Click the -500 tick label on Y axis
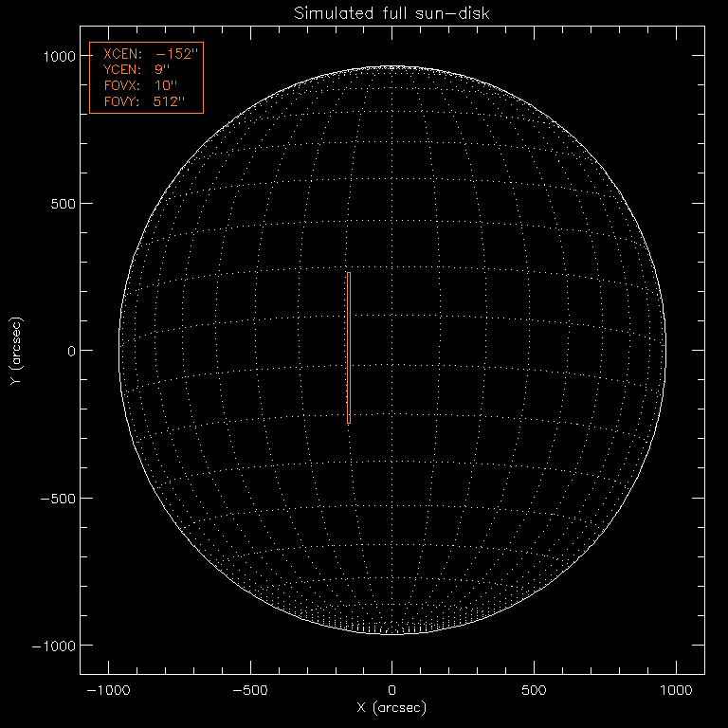The height and width of the screenshot is (728, 728). click(x=58, y=499)
